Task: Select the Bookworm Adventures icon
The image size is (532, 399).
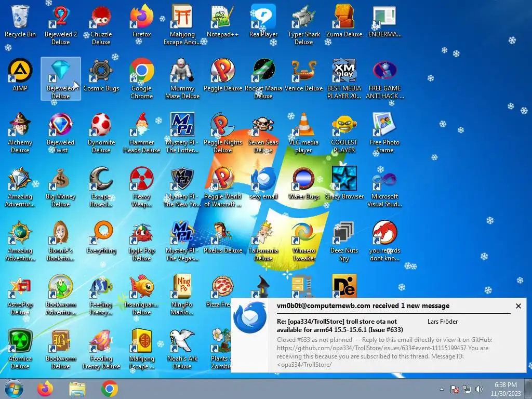Action: point(60,295)
